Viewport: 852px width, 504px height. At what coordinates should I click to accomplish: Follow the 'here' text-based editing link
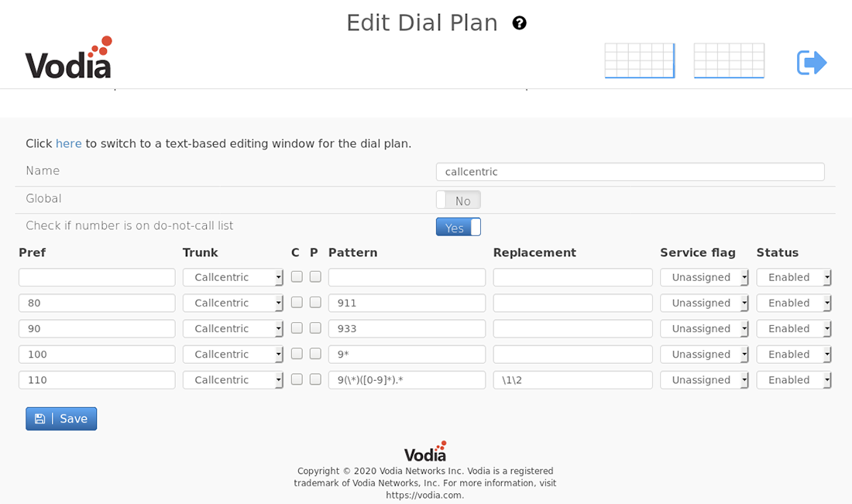click(68, 143)
